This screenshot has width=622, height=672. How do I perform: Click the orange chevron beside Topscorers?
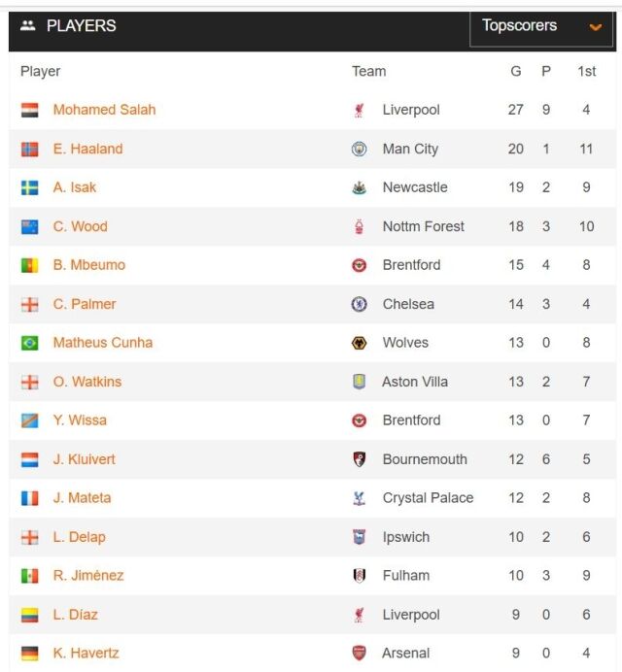[x=595, y=27]
